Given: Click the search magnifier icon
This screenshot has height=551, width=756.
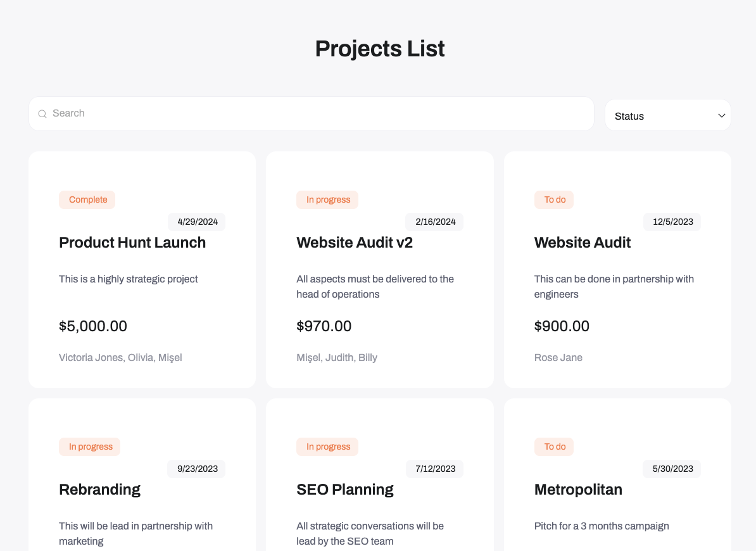Looking at the screenshot, I should (x=42, y=114).
